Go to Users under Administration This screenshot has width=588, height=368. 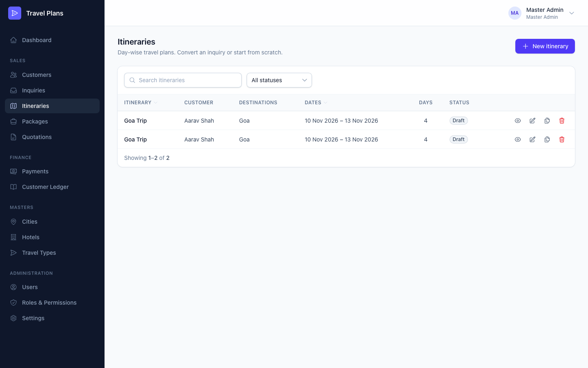tap(52, 287)
